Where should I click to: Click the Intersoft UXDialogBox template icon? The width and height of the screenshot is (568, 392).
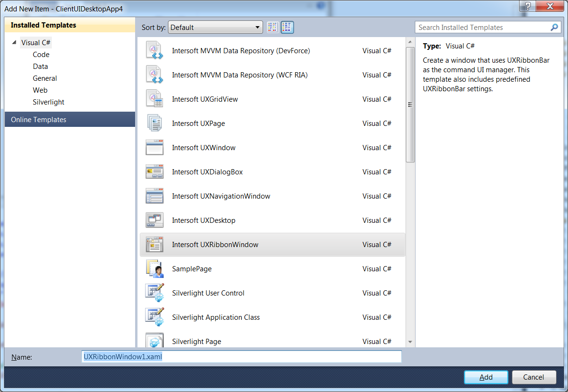[x=155, y=172]
